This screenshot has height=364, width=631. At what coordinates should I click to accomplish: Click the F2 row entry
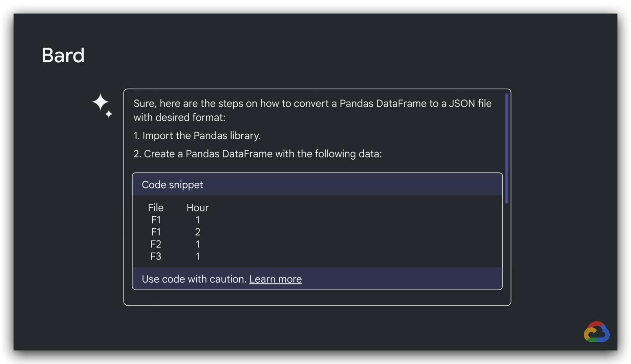(156, 244)
